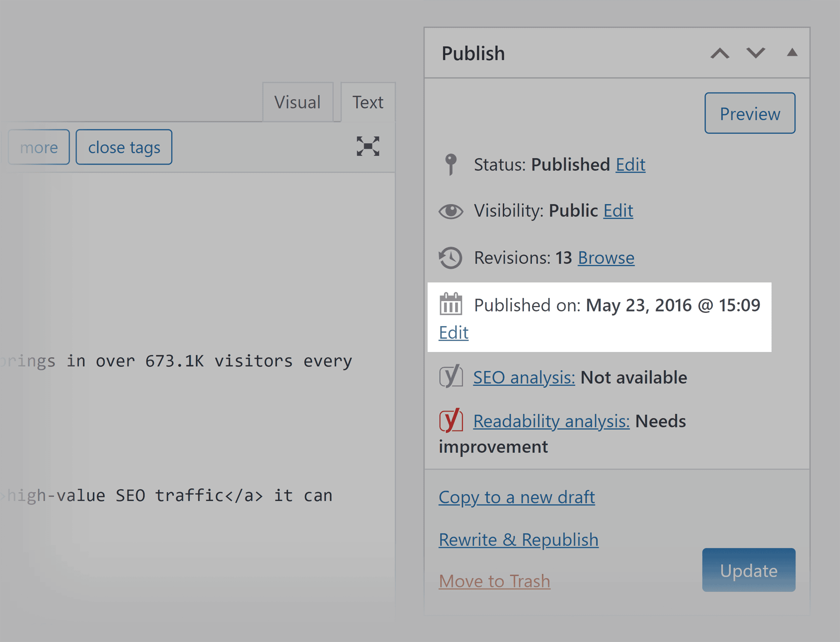840x642 pixels.
Task: Switch to the Visual editor tab
Action: point(297,102)
